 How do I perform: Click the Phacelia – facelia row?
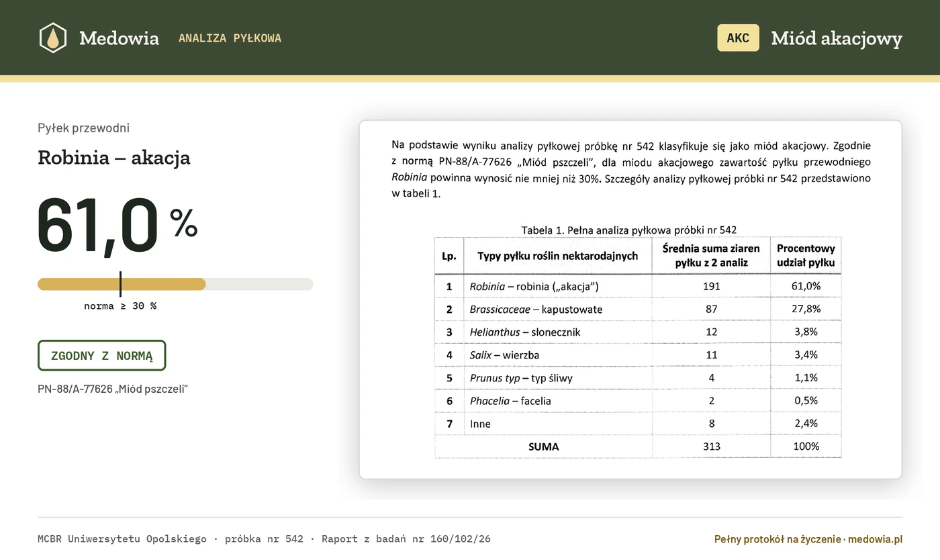[638, 401]
